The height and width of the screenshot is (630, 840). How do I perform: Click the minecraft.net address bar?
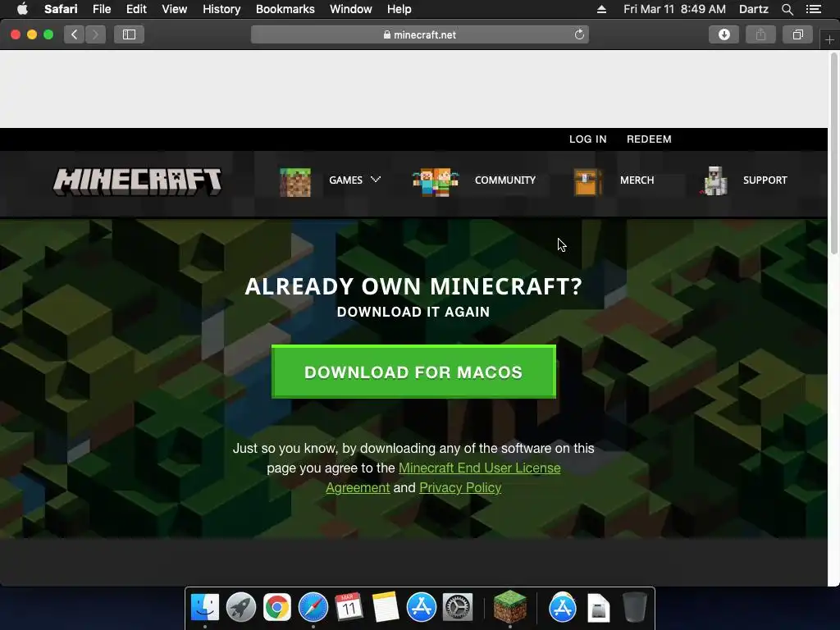point(420,34)
